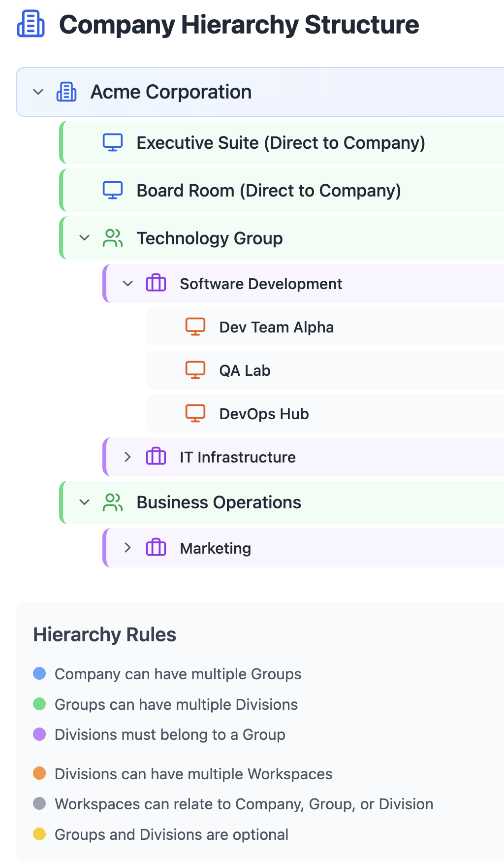This screenshot has width=504, height=861.
Task: Select Executive Suite (Direct to Company) row
Action: point(282,142)
